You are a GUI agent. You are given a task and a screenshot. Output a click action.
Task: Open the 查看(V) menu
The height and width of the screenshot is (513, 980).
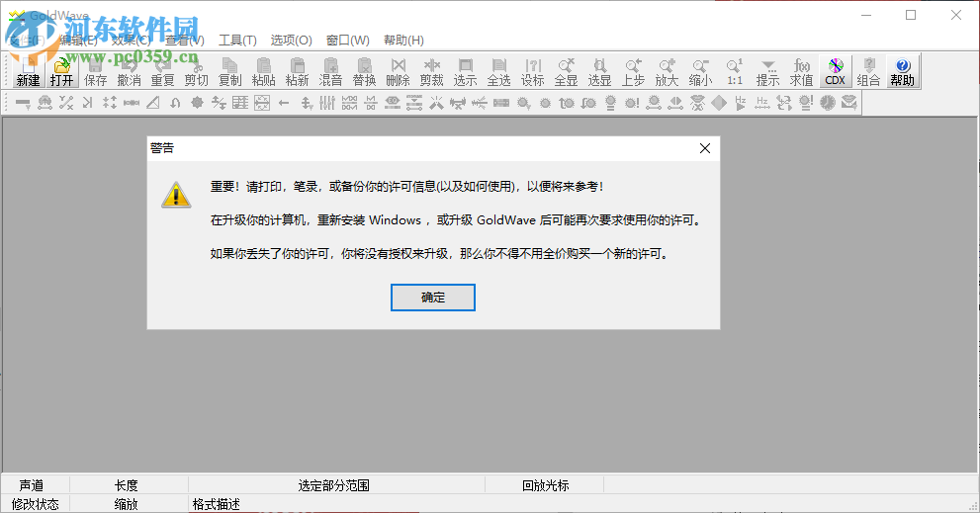coord(184,40)
